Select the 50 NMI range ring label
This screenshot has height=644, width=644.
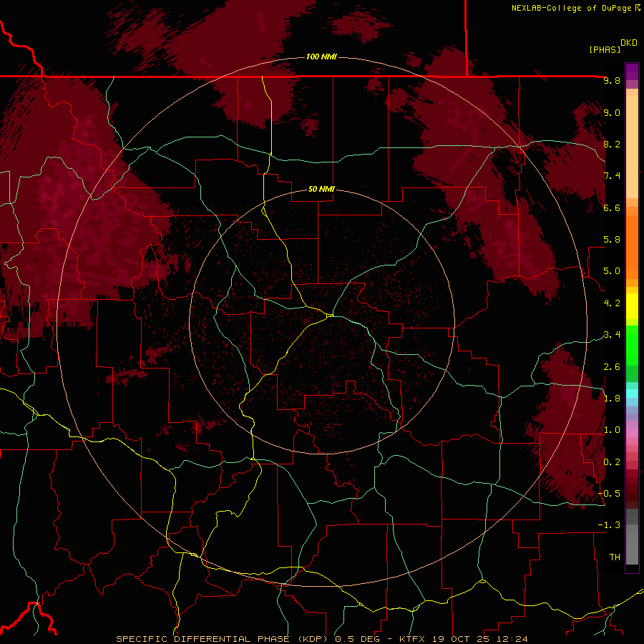(321, 190)
